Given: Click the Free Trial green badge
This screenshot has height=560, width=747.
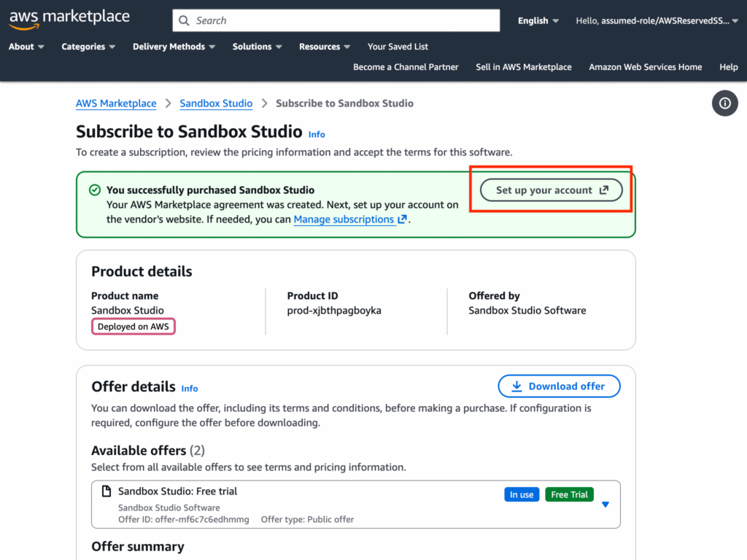Looking at the screenshot, I should 569,494.
